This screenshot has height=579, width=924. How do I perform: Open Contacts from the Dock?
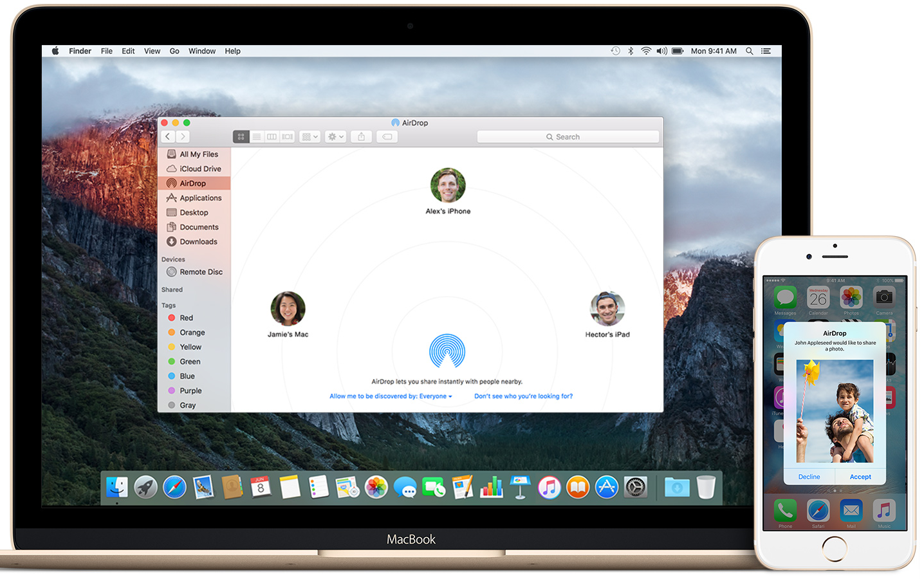[232, 488]
